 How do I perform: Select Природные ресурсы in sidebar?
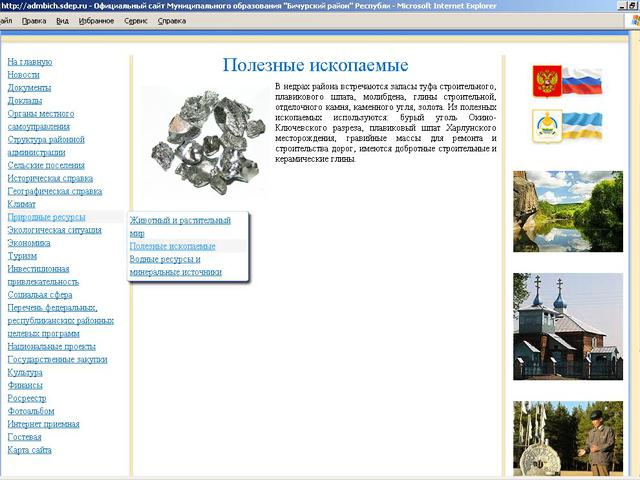coord(47,217)
